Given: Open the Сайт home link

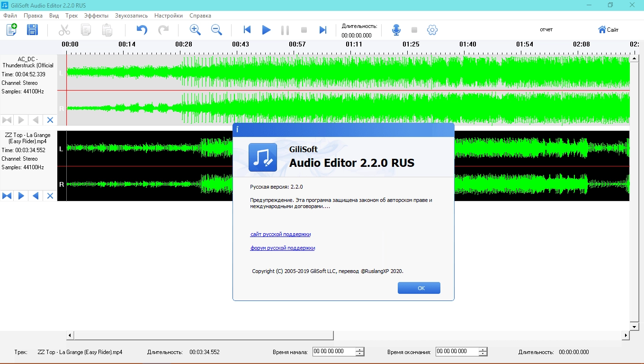Looking at the screenshot, I should tap(608, 30).
